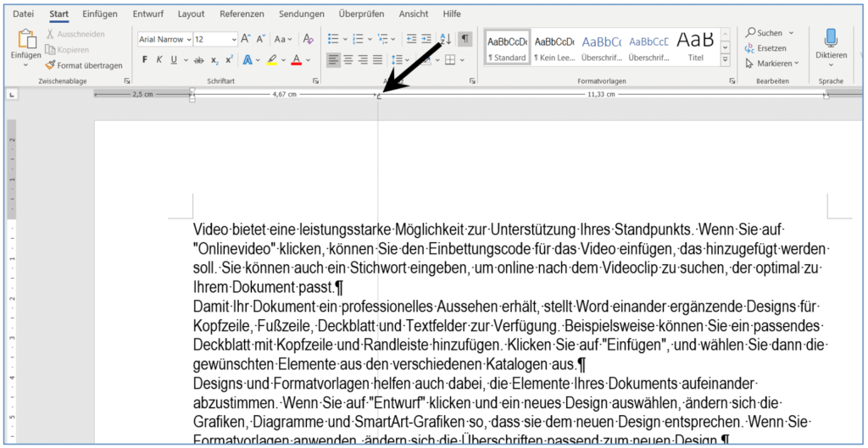Switch to Überprüfen tab
868x448 pixels.
(362, 14)
